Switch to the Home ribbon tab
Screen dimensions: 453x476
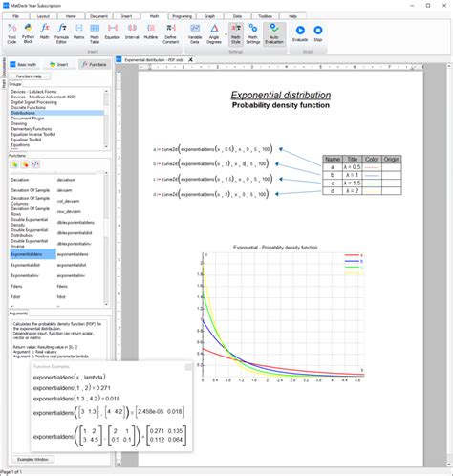(x=71, y=16)
